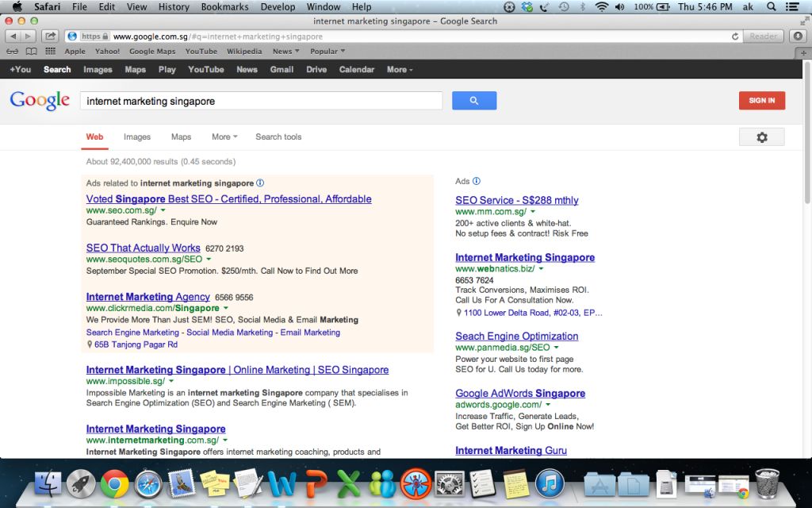The image size is (812, 508).
Task: Open Finder from the dock
Action: point(48,484)
